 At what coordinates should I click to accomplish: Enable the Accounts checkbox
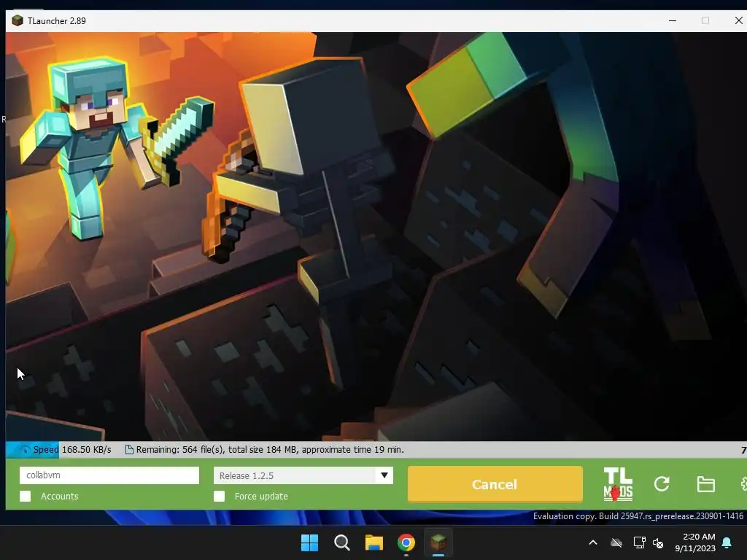pos(26,496)
